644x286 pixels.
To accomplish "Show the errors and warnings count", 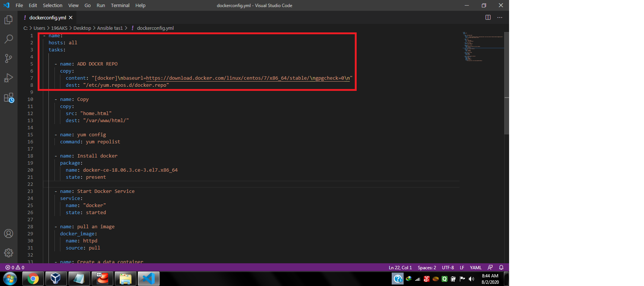I will coord(15,267).
